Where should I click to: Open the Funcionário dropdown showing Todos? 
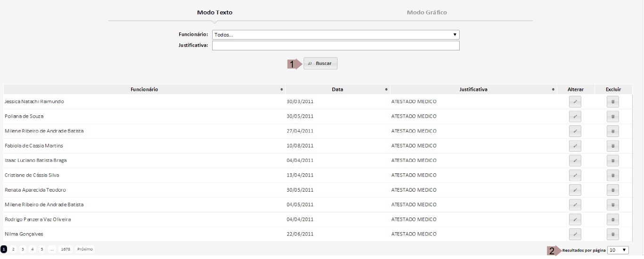(335, 35)
